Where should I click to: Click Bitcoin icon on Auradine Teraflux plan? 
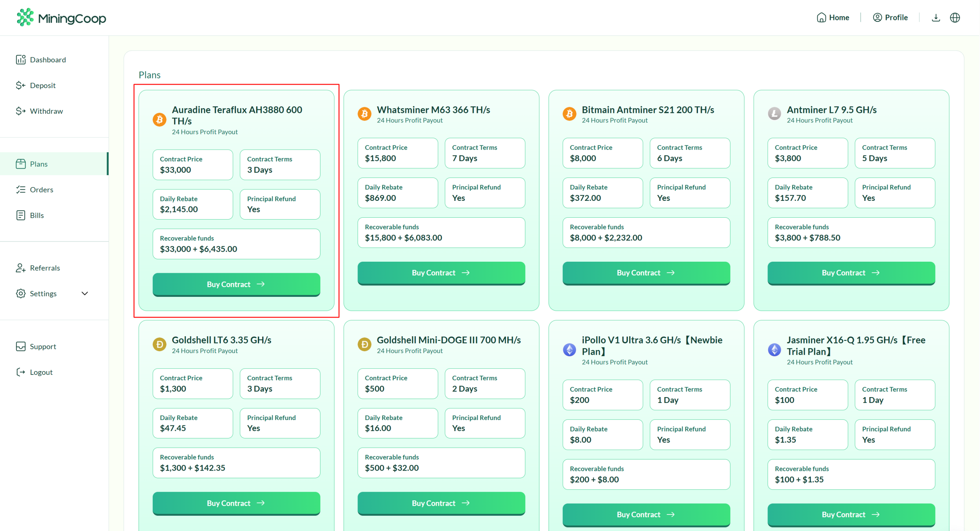click(159, 120)
